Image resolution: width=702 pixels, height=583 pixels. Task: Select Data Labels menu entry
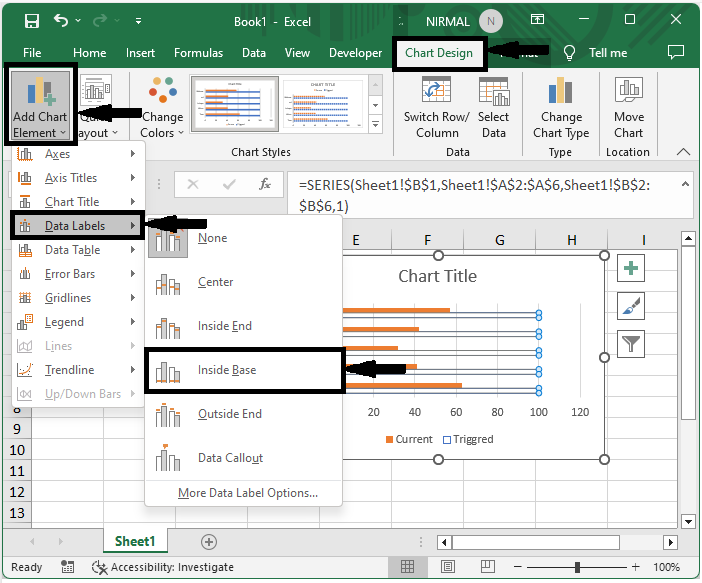(x=77, y=226)
